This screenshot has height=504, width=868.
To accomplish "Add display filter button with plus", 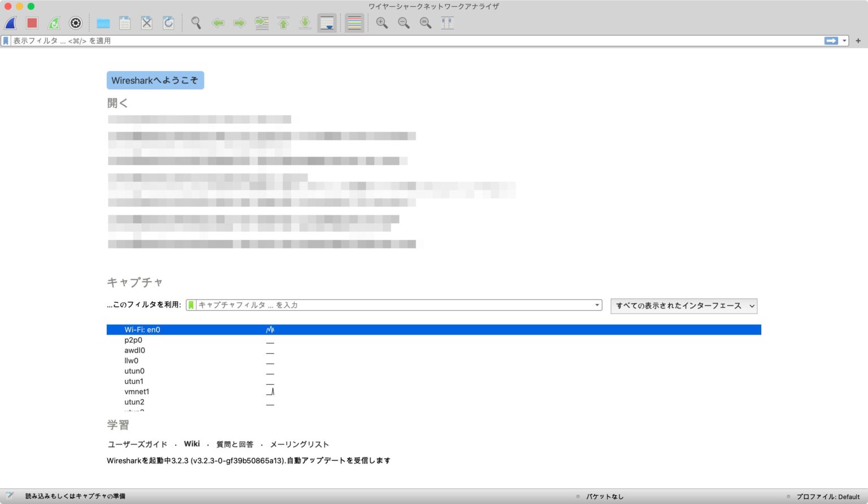I will [x=858, y=41].
